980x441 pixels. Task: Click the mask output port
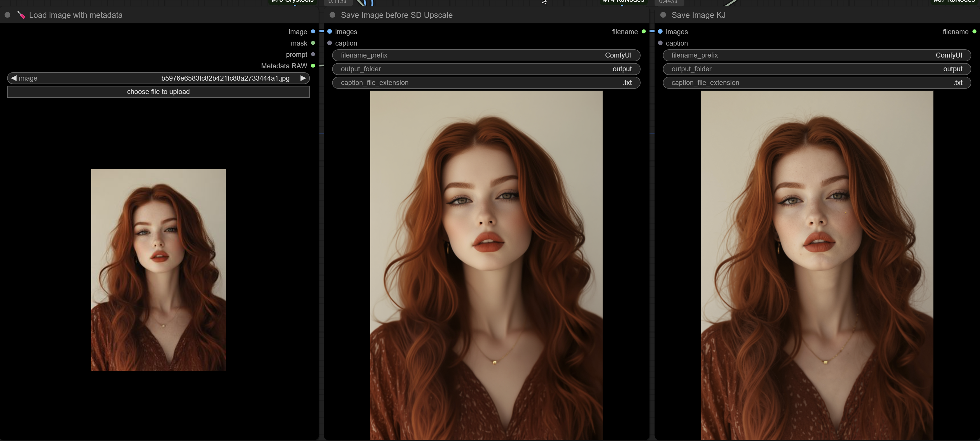point(313,43)
